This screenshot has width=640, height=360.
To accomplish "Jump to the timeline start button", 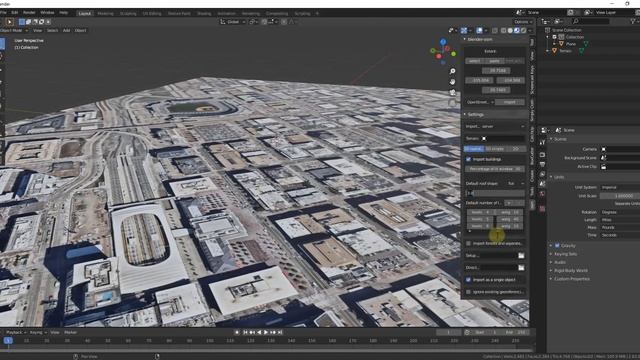I will [245, 333].
